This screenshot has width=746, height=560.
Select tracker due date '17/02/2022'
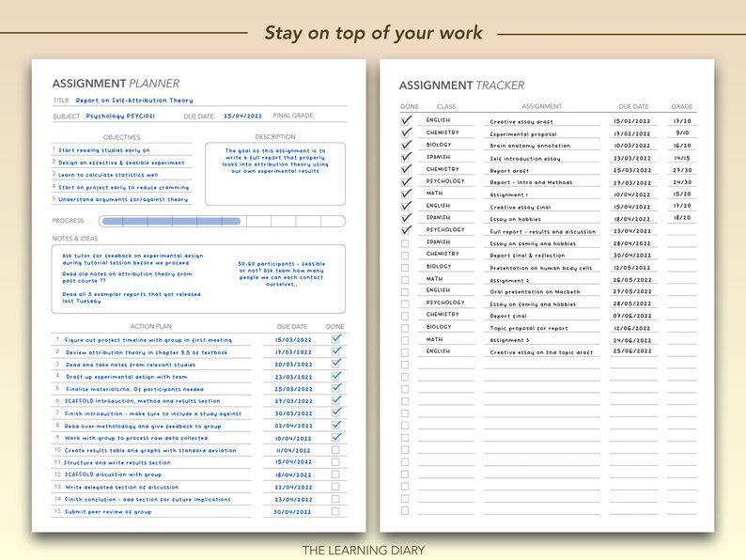(x=631, y=133)
